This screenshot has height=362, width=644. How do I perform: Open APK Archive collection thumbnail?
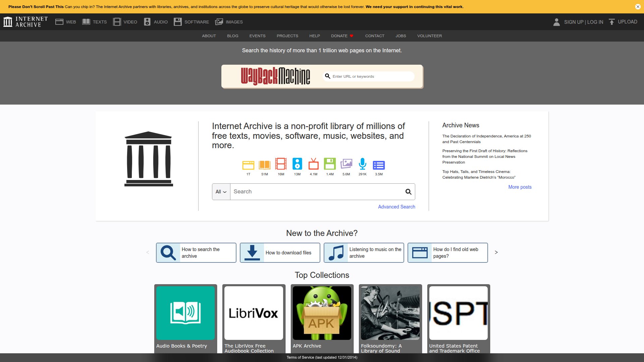click(x=322, y=313)
